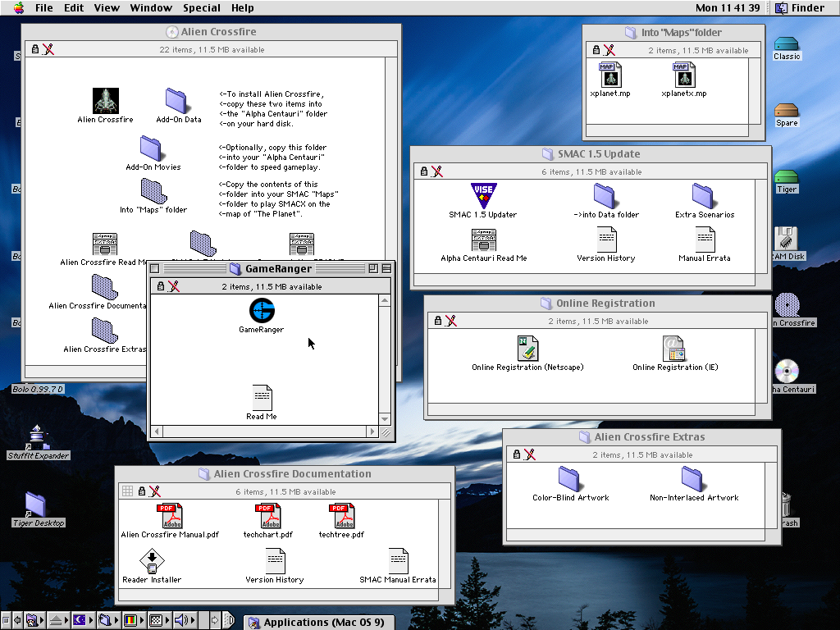Open the Finder application menu at top right
This screenshot has width=840, height=630.
[799, 8]
